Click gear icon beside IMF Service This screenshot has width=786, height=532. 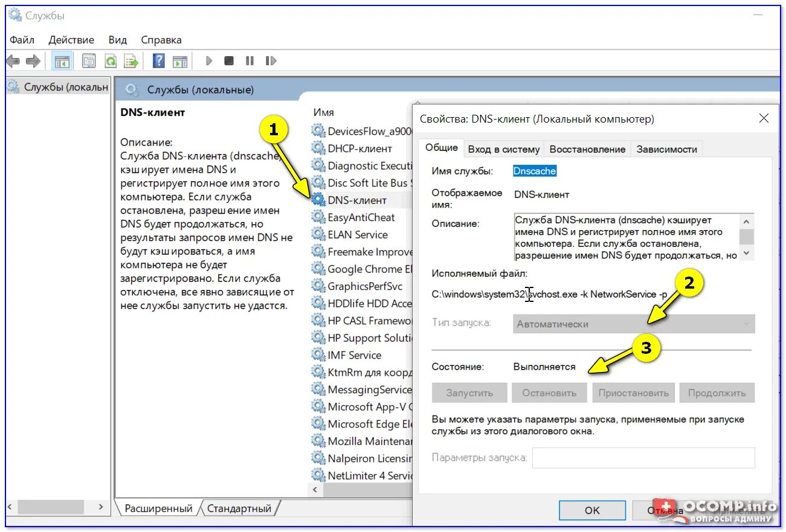(318, 355)
